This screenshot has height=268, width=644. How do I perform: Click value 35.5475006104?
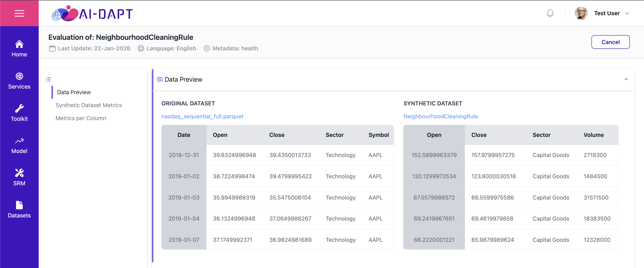tap(290, 198)
